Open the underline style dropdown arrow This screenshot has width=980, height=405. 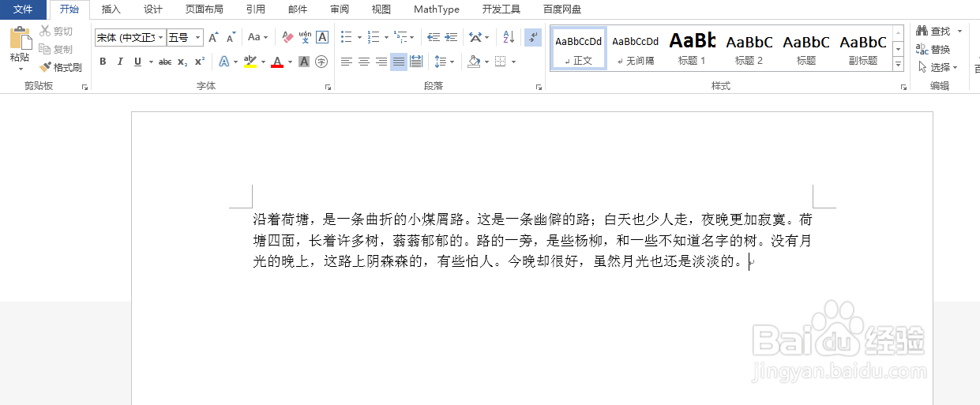[149, 62]
